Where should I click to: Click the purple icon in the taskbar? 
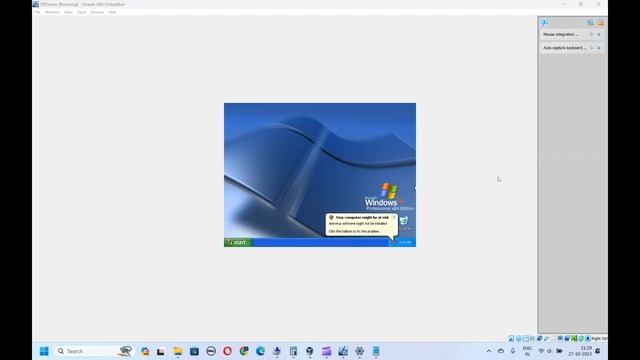tap(327, 351)
